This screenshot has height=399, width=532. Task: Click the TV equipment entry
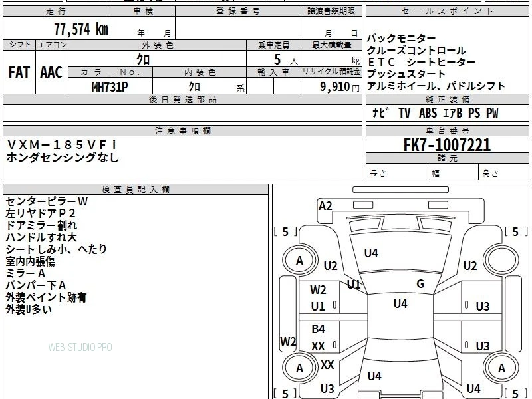404,112
